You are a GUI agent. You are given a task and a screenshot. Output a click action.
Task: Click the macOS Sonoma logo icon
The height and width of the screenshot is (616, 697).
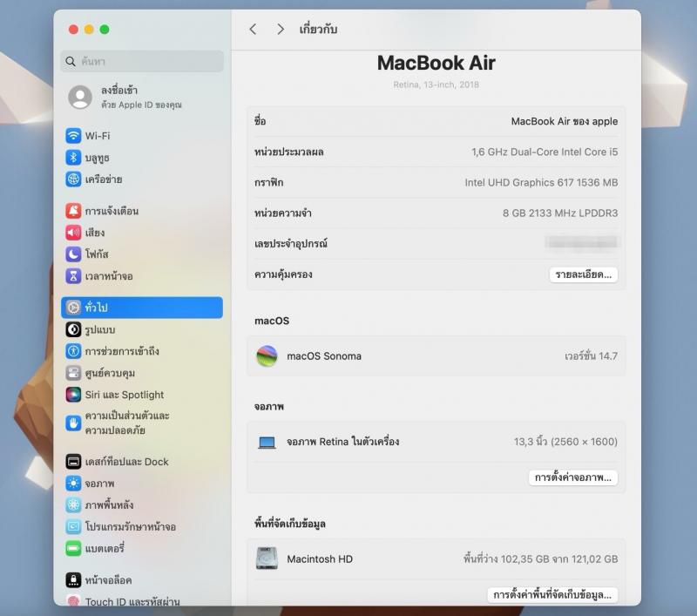click(267, 356)
